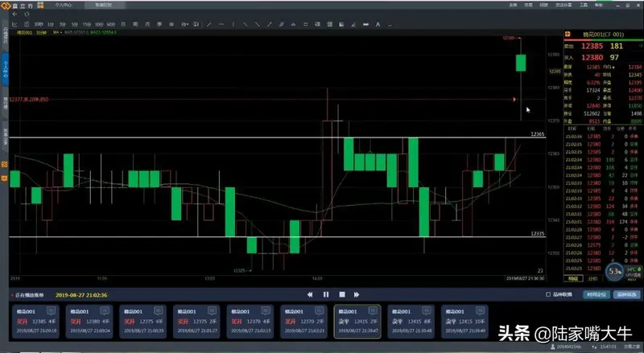Select the 60分 period button
The image size is (644, 353).
point(111,25)
